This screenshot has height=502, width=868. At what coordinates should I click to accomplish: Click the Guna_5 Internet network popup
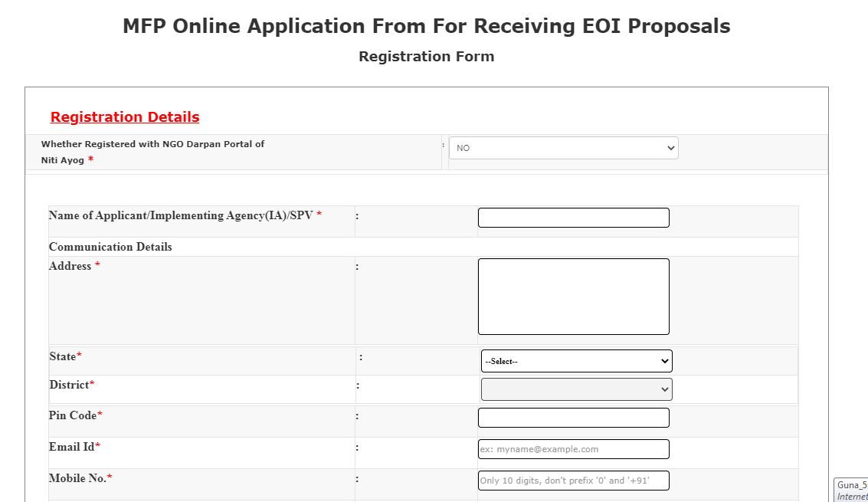pos(851,490)
